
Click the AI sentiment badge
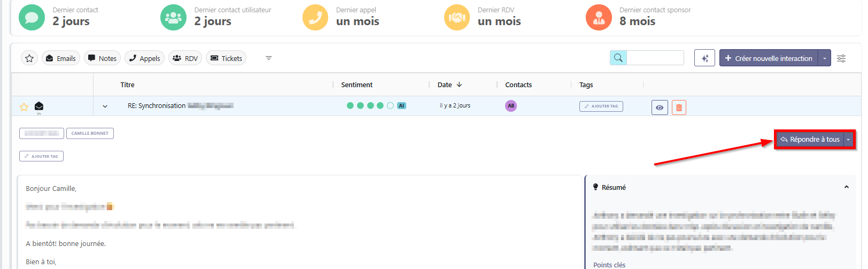click(401, 106)
